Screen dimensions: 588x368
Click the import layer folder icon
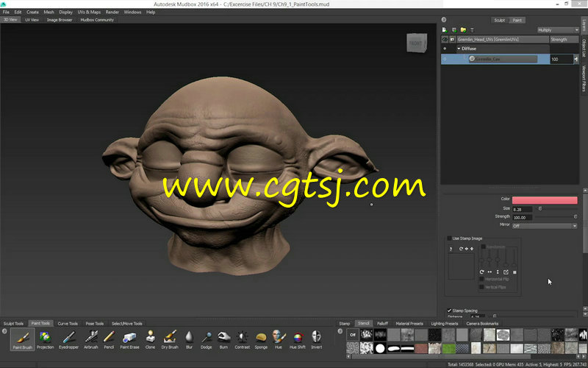click(x=463, y=29)
